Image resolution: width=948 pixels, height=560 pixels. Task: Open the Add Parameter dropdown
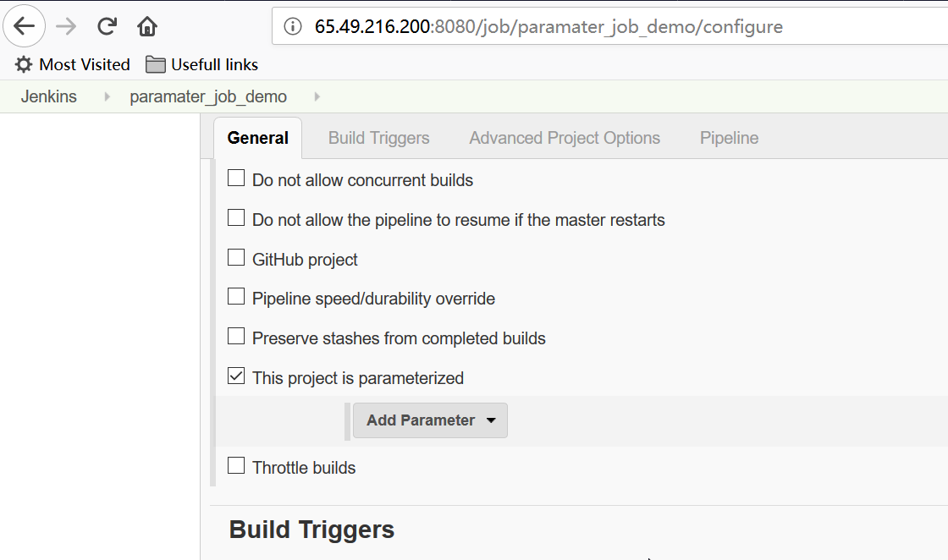tap(429, 420)
